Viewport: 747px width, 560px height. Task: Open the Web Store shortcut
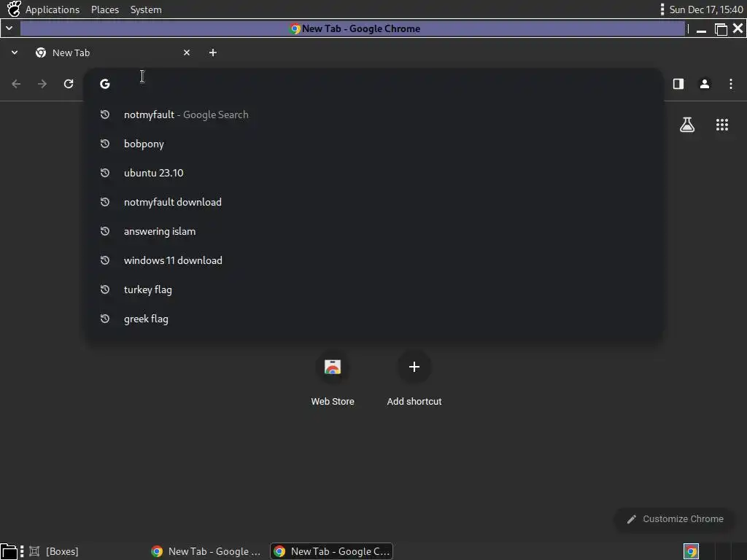(x=333, y=380)
